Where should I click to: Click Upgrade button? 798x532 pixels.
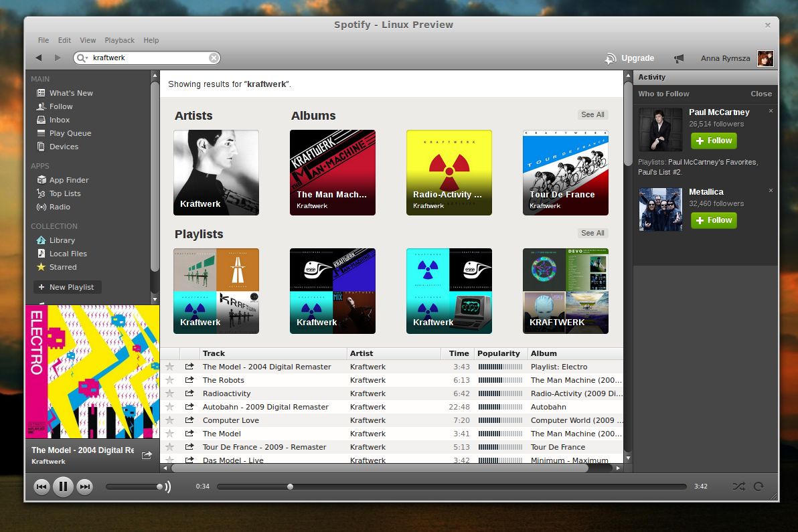click(629, 58)
